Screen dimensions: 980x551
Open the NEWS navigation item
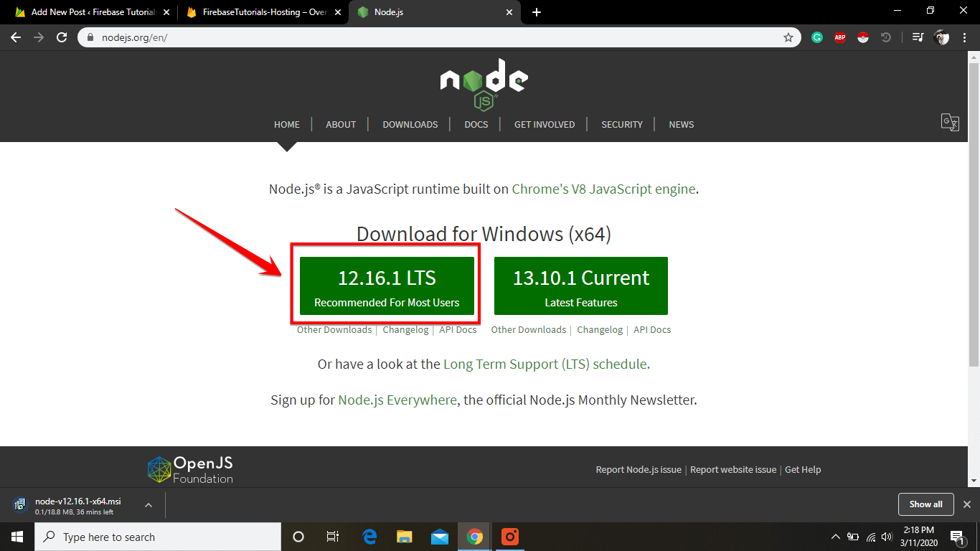point(682,124)
